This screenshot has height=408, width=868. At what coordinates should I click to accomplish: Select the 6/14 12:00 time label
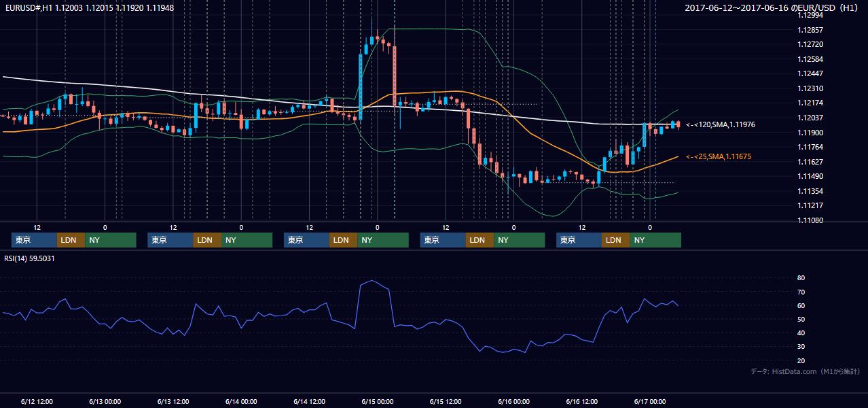pos(310,401)
